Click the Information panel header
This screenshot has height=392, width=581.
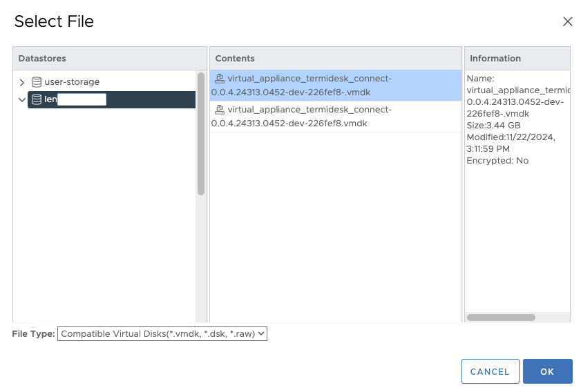(517, 59)
